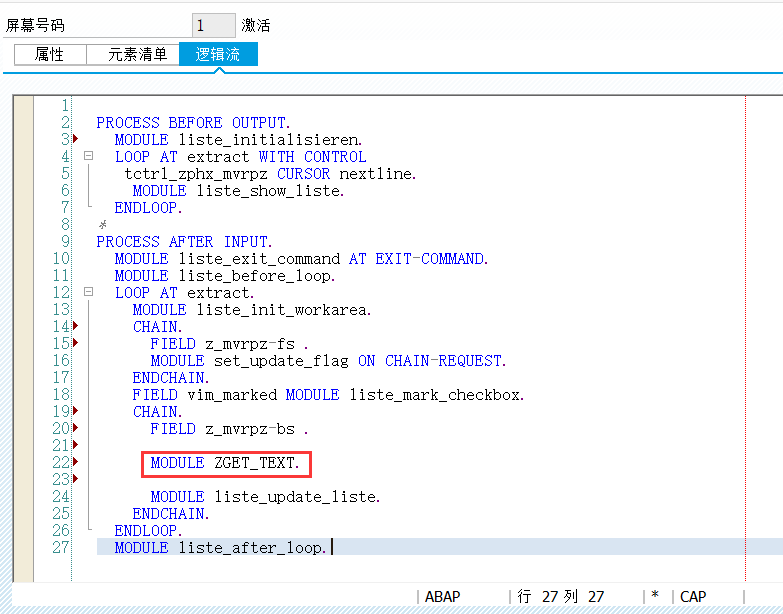This screenshot has width=783, height=614.
Task: Collapse the LOOP AT extract block on line 12
Action: (x=88, y=292)
